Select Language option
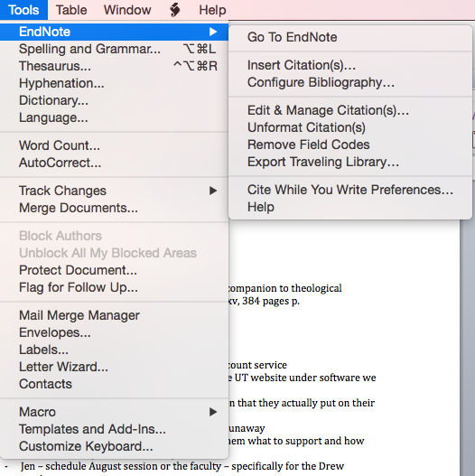The height and width of the screenshot is (476, 475). pyautogui.click(x=114, y=117)
